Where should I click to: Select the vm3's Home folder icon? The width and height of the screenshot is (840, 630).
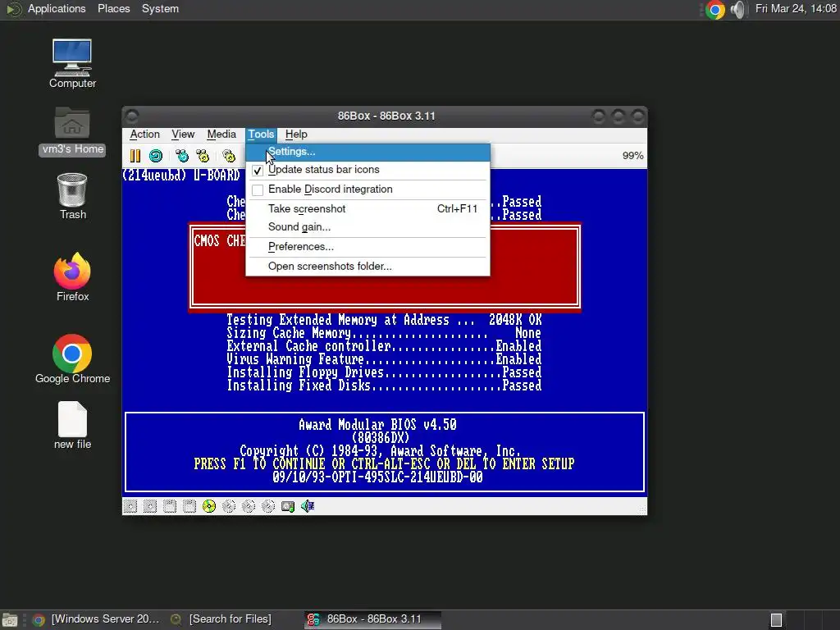[x=72, y=130]
